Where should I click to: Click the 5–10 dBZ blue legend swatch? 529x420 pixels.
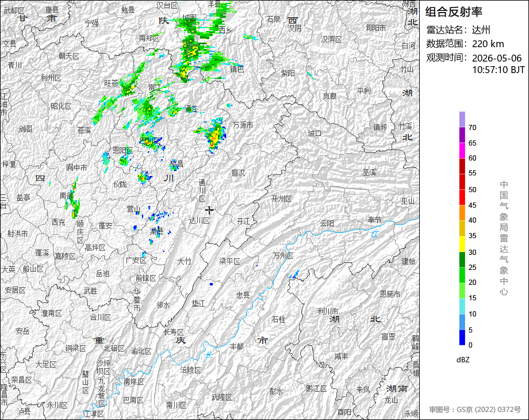pyautogui.click(x=462, y=322)
